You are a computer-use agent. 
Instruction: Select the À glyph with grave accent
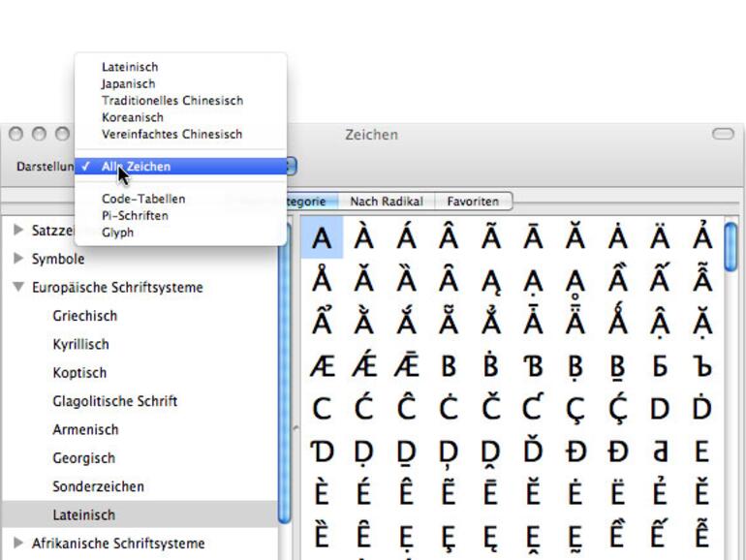click(364, 237)
